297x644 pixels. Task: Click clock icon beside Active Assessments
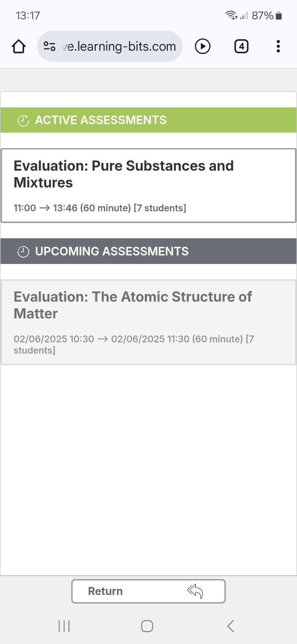point(23,120)
